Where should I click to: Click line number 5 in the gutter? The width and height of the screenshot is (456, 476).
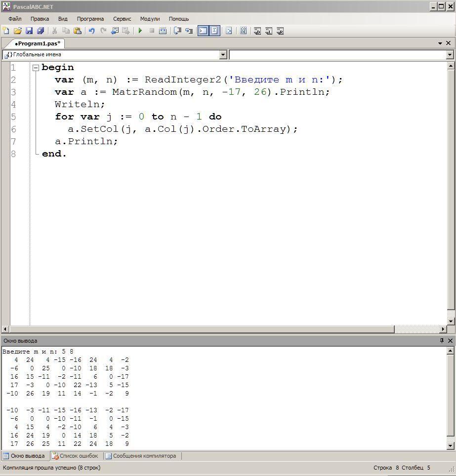[x=13, y=117]
